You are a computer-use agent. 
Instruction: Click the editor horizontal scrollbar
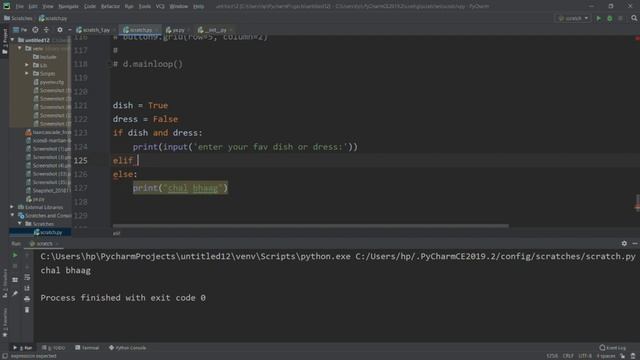(311, 225)
